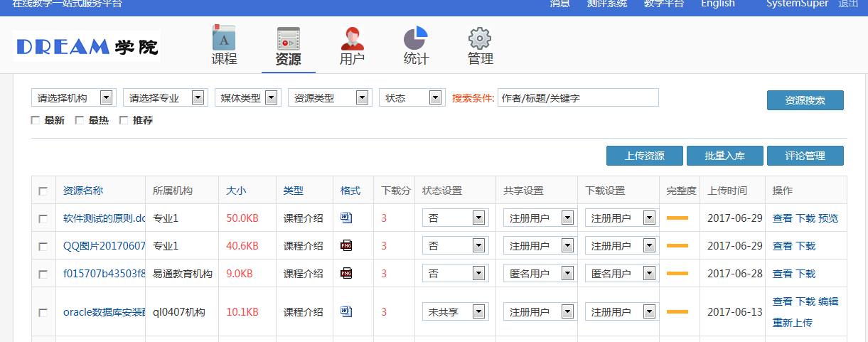Click Word format icon for 软件测试的原则
Viewport: 868px width, 342px height.
(x=346, y=218)
